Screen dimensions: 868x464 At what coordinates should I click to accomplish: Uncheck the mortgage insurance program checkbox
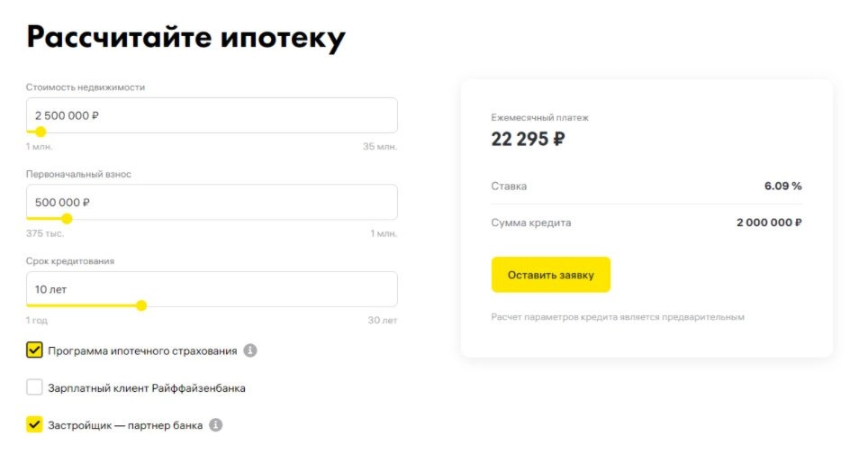[35, 350]
